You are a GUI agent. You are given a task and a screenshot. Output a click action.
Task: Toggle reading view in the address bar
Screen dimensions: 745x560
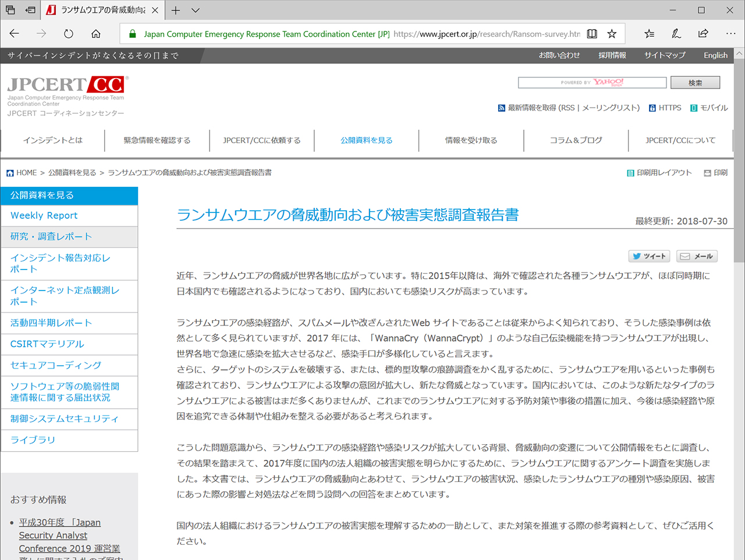(x=591, y=34)
